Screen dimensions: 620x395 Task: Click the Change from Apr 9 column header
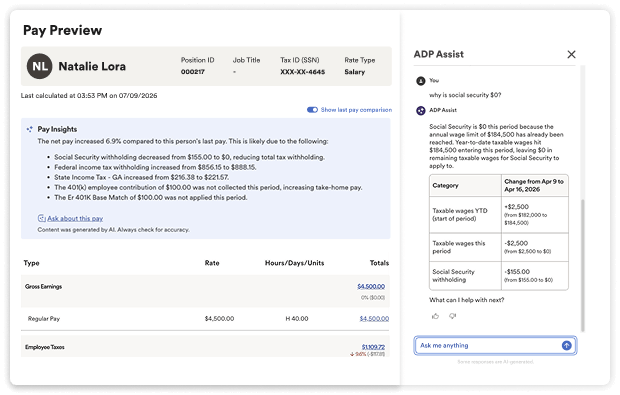pyautogui.click(x=535, y=185)
